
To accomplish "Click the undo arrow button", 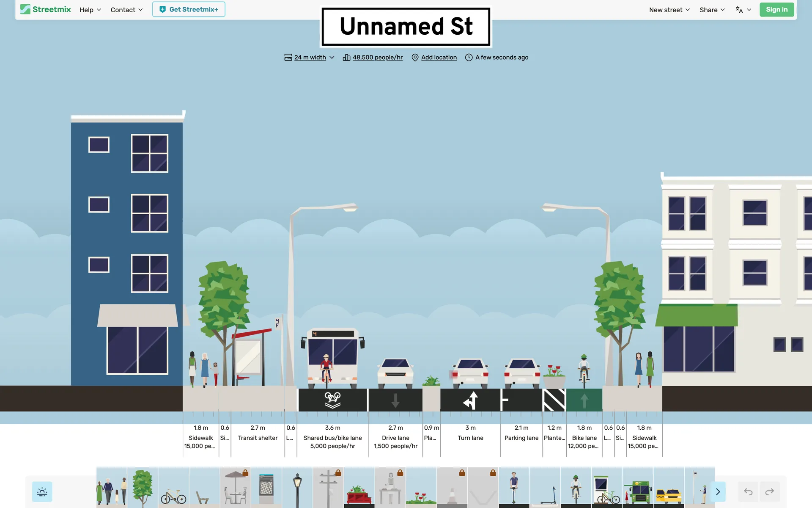I will click(748, 491).
